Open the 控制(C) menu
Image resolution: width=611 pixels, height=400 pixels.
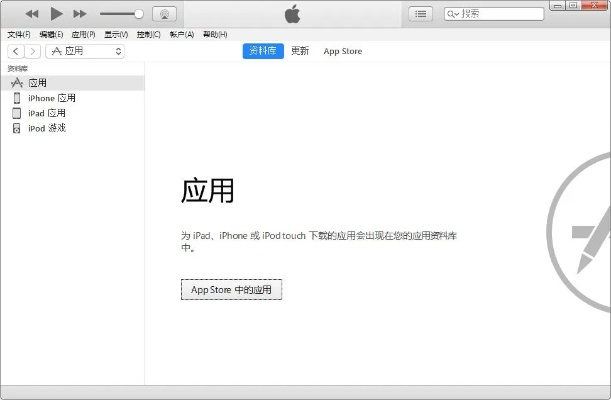(148, 35)
